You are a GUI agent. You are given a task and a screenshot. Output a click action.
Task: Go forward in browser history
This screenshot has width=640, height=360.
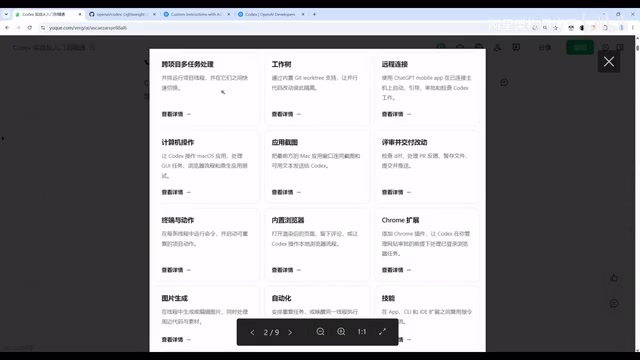[x=18, y=28]
